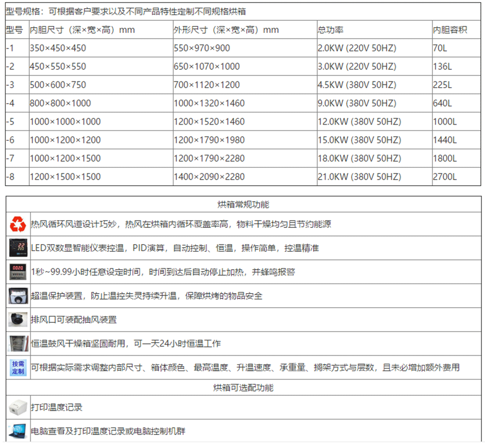Screen dimensions: 485x448
Task: Click the red recycle hot-air circulation icon
Action: tap(18, 224)
